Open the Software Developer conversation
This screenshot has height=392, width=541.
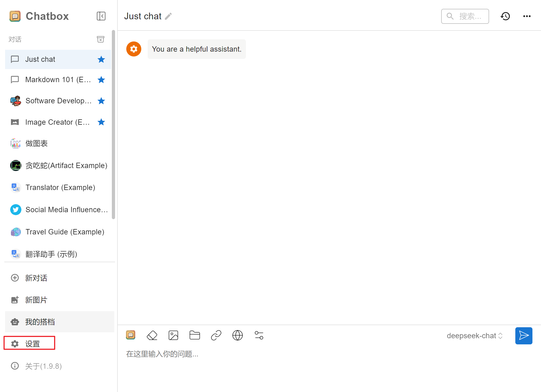click(x=58, y=101)
